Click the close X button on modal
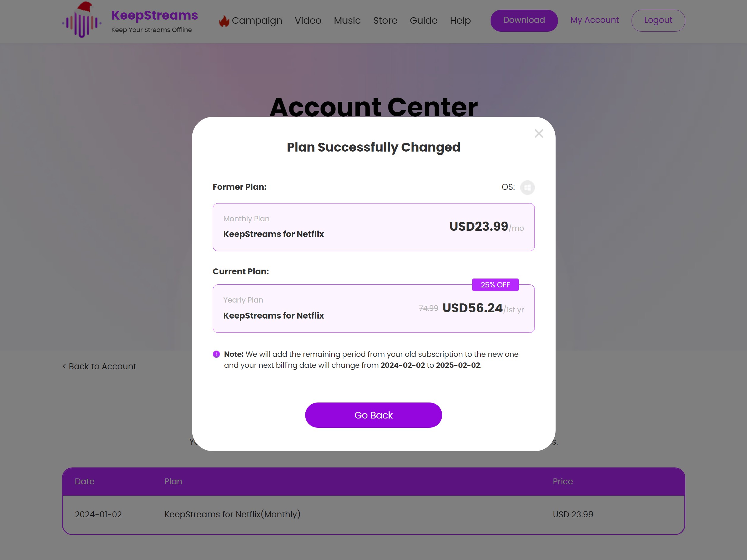Viewport: 747px width, 560px height. click(539, 133)
